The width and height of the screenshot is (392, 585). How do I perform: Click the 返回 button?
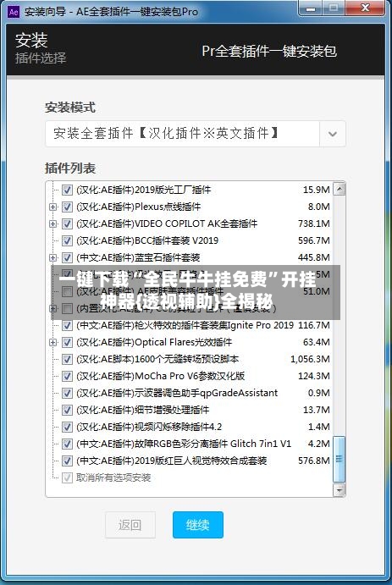tap(130, 525)
